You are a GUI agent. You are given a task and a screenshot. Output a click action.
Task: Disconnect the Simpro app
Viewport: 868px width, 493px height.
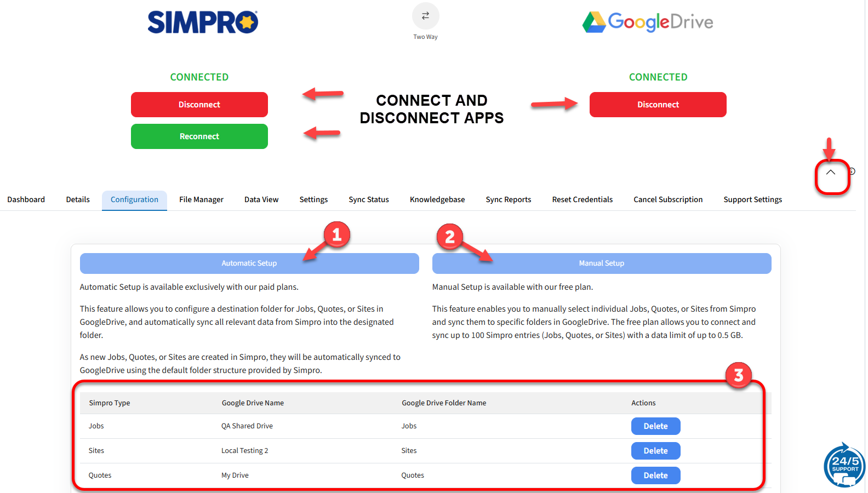[x=199, y=105]
